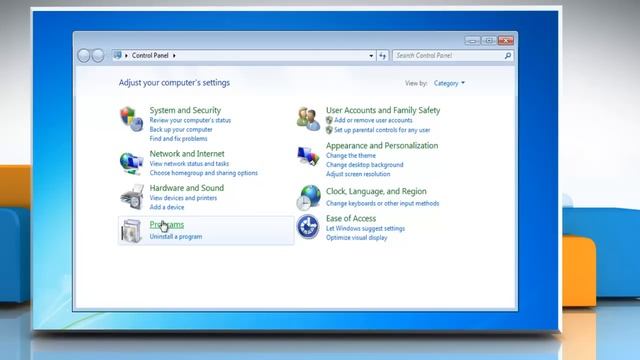Click Adjust screen resolution
The width and height of the screenshot is (640, 360).
click(358, 174)
